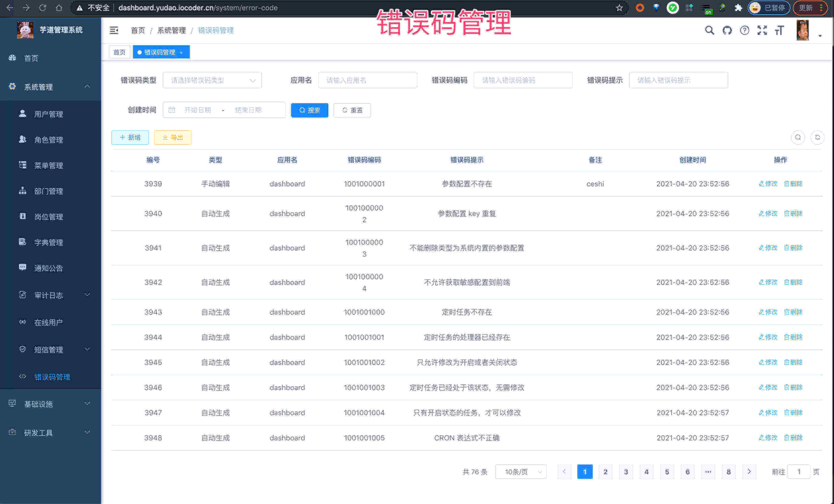Image resolution: width=834 pixels, height=504 pixels.
Task: Open the 10条/页 page size dropdown
Action: tap(521, 471)
